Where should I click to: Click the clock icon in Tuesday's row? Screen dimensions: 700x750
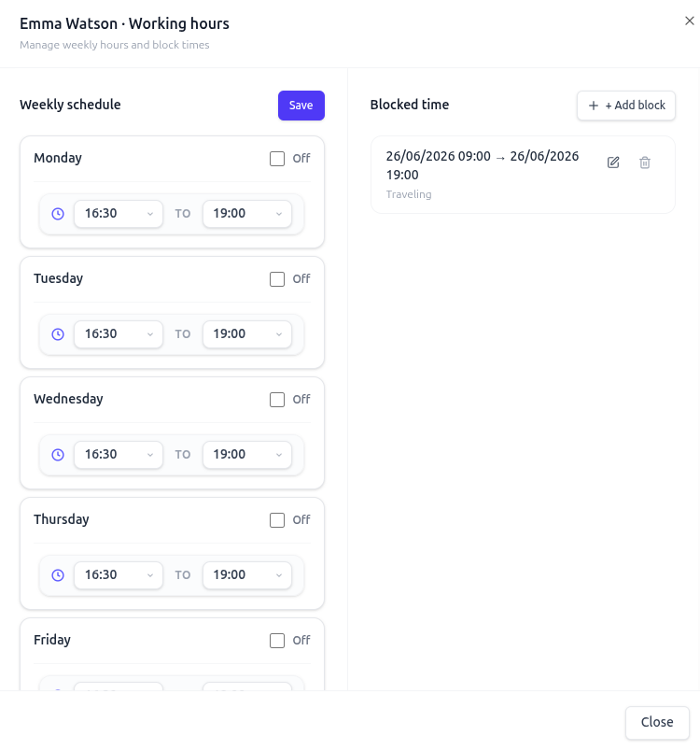pos(58,334)
